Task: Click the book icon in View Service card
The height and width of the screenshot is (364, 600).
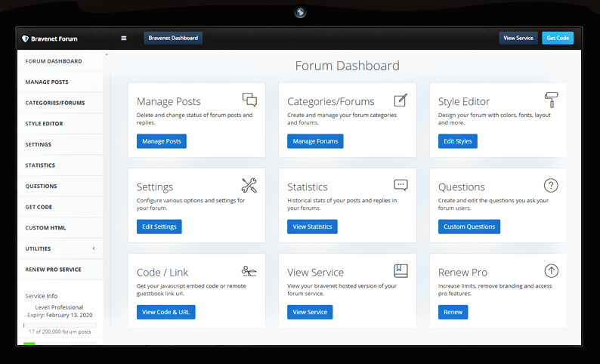Action: click(x=401, y=270)
